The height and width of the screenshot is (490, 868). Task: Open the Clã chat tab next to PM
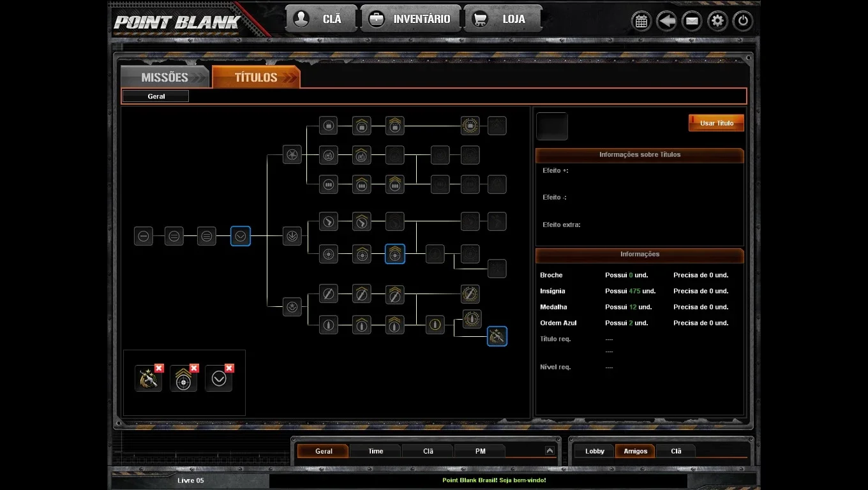click(428, 451)
